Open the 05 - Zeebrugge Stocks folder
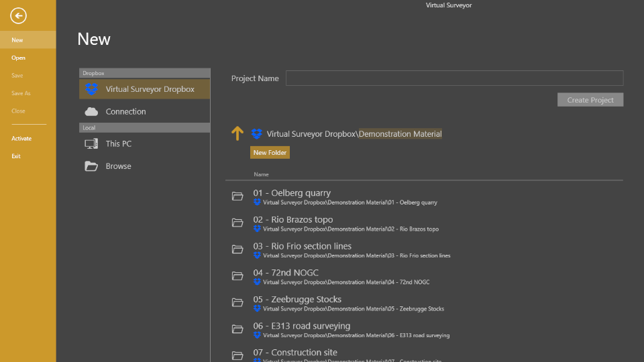644x362 pixels. 297,299
